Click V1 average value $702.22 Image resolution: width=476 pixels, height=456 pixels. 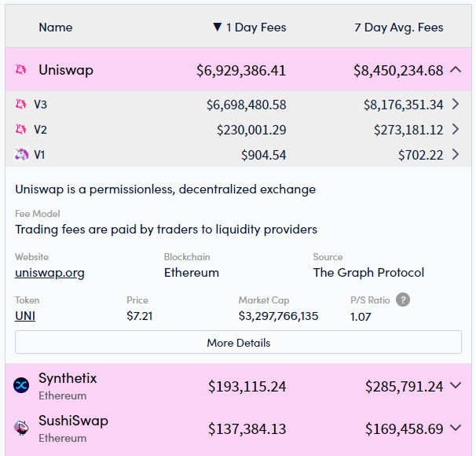(x=421, y=155)
